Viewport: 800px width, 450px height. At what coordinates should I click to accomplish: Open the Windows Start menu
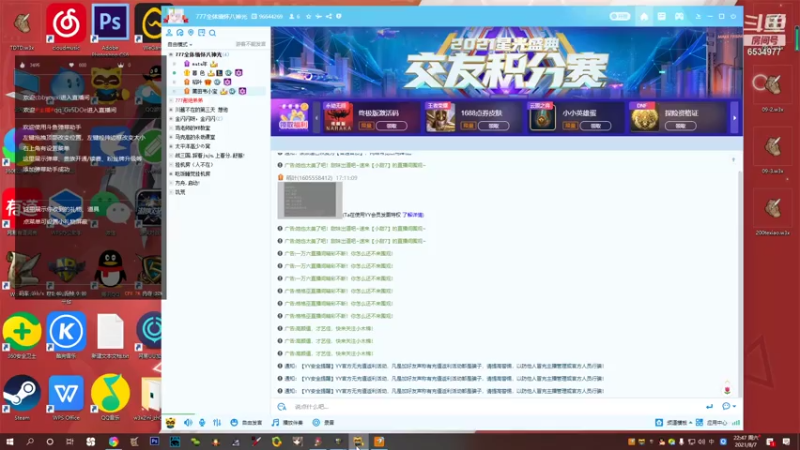click(x=10, y=441)
